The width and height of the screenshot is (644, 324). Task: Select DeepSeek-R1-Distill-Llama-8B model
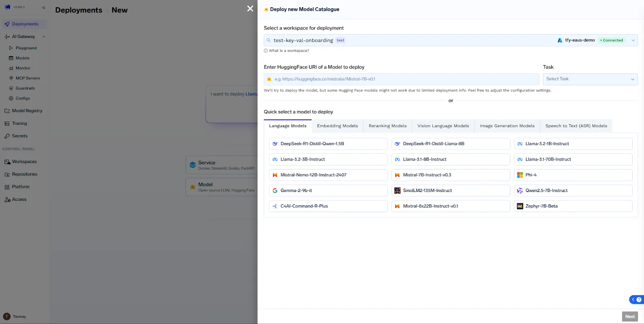(x=450, y=144)
